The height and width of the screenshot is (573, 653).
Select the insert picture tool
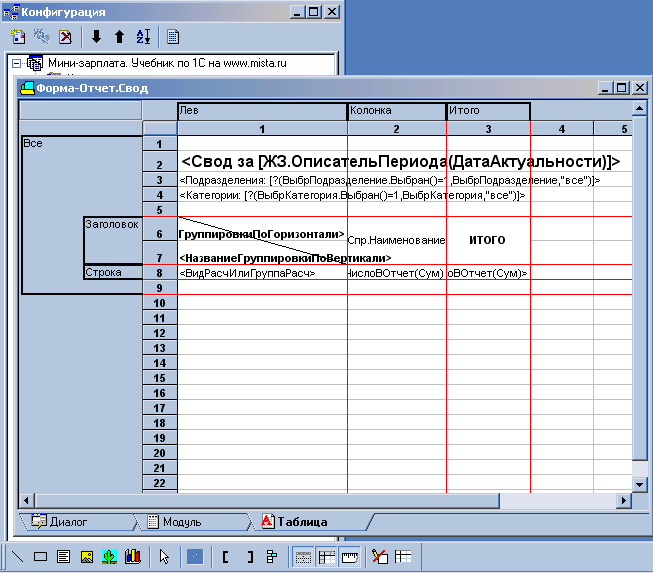coord(87,556)
